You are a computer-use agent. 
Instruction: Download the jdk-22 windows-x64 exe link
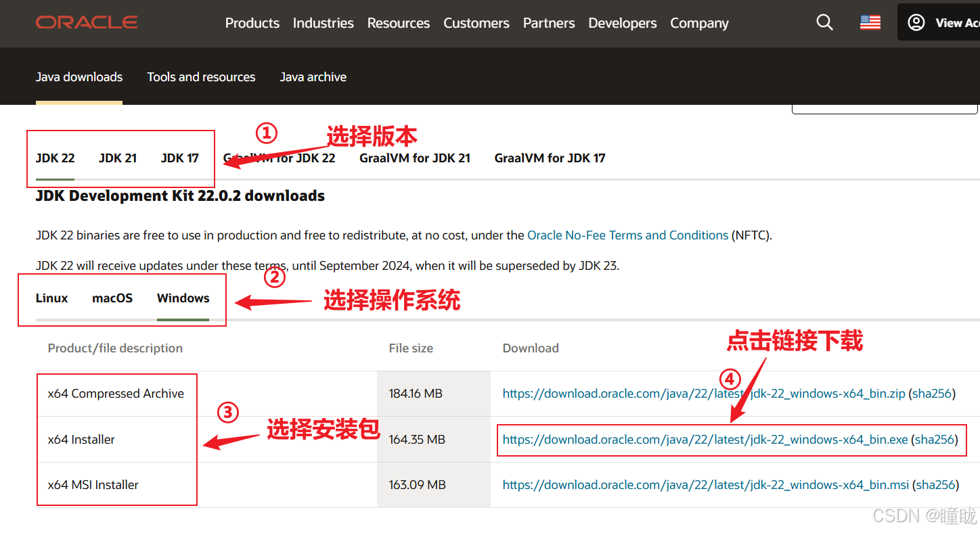[705, 440]
